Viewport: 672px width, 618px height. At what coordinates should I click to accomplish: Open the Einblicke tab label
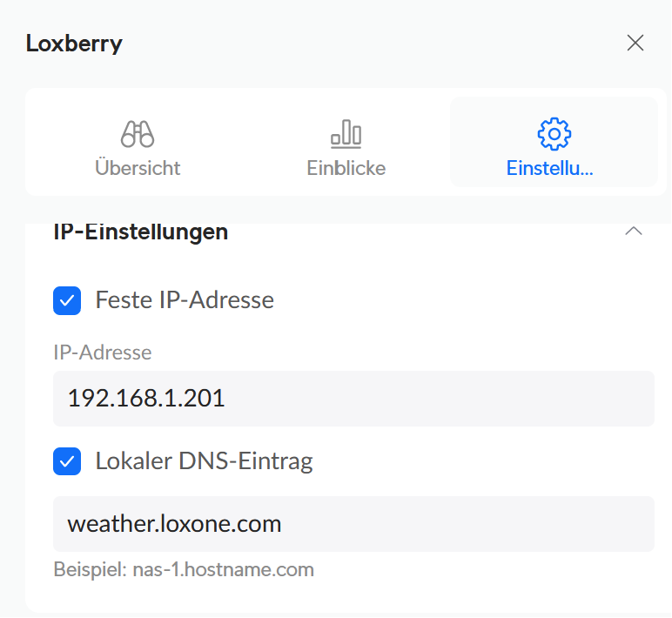[346, 168]
